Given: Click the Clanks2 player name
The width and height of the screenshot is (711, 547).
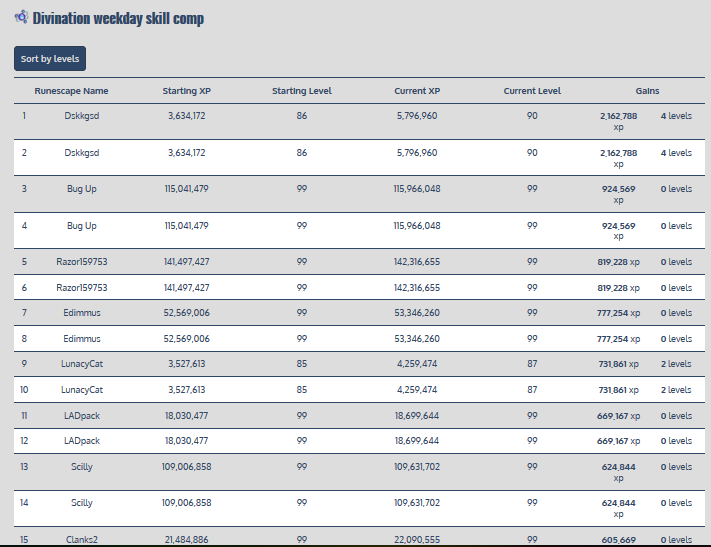Looking at the screenshot, I should click(82, 539).
